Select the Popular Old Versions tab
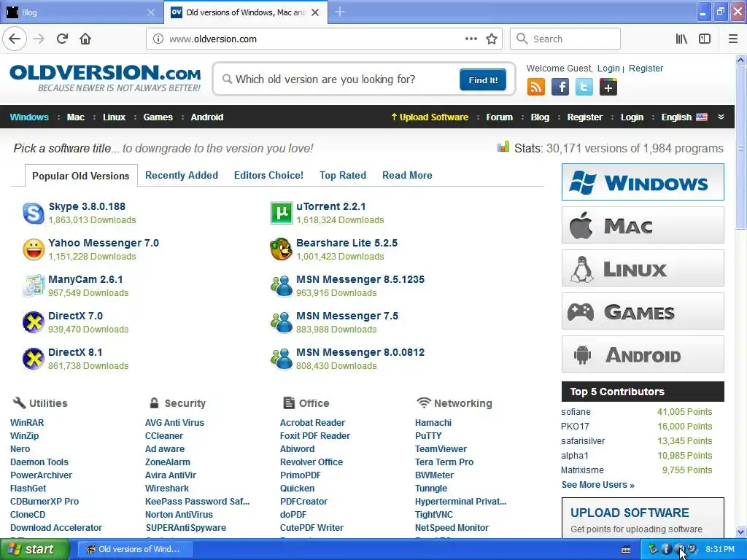The height and width of the screenshot is (560, 747). [x=80, y=176]
